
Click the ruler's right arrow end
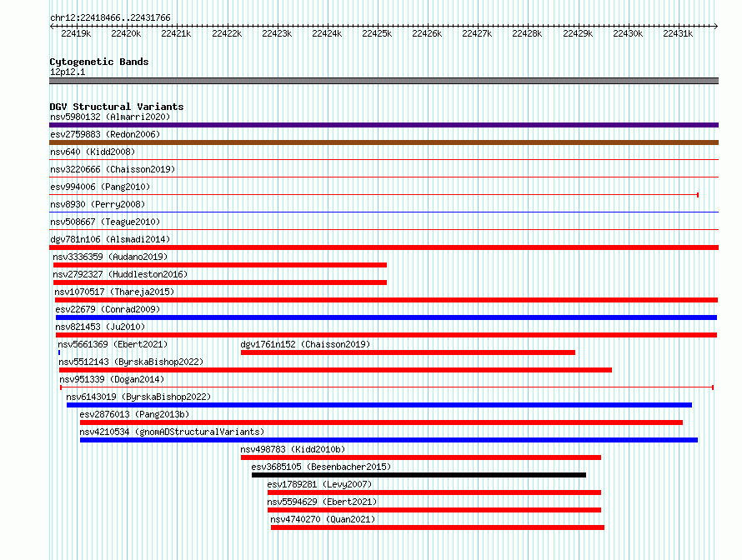click(x=716, y=26)
